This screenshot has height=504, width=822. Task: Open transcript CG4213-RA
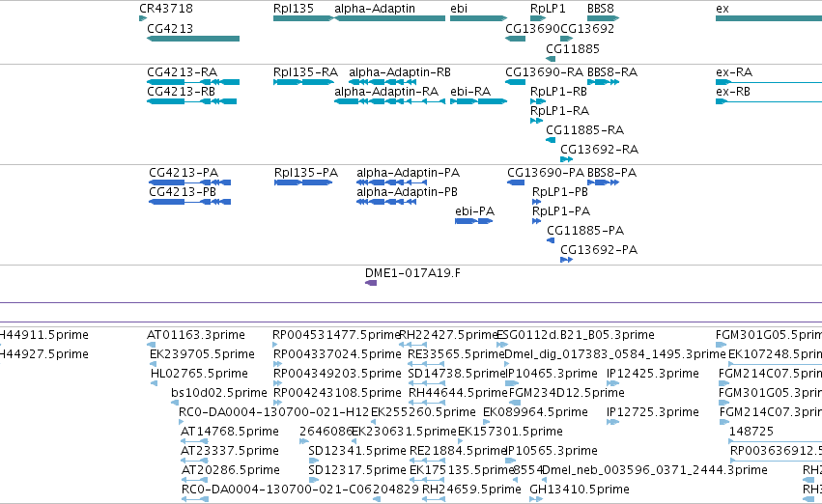(193, 82)
